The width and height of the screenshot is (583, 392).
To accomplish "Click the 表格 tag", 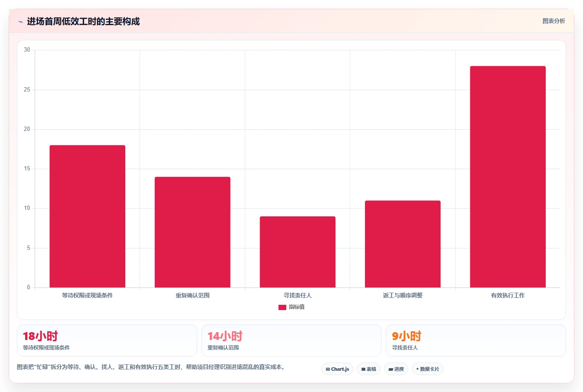I will (x=368, y=369).
